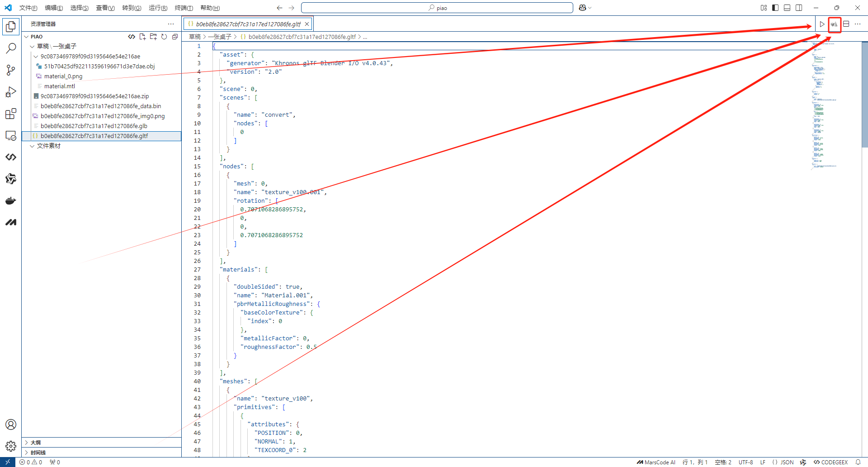
Task: Open the Docker panel from activity bar
Action: [x=11, y=200]
